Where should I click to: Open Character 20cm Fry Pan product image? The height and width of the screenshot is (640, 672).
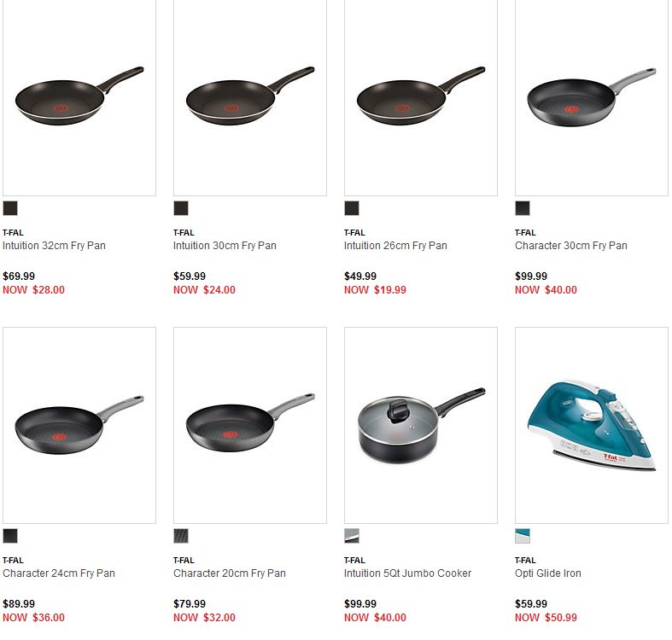pos(250,424)
